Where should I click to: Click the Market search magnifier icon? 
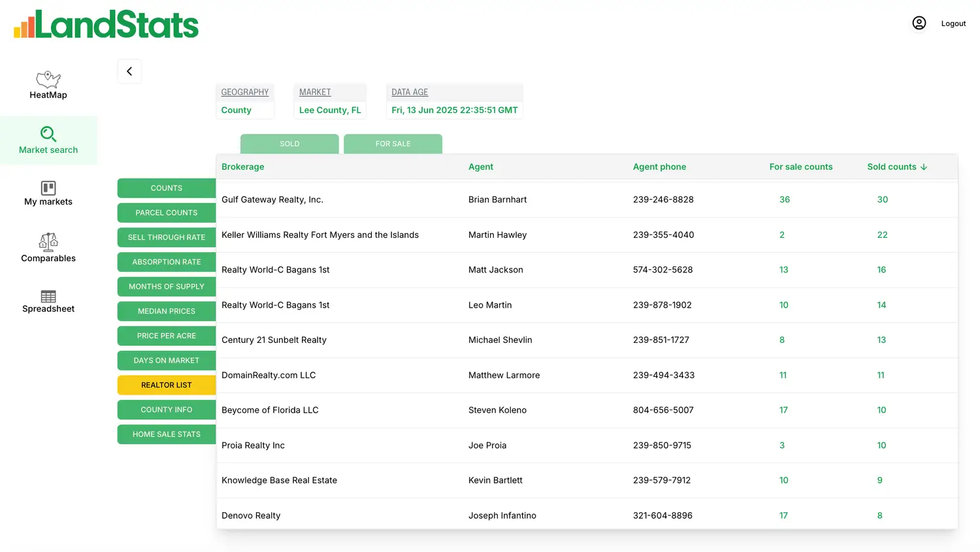(x=48, y=134)
